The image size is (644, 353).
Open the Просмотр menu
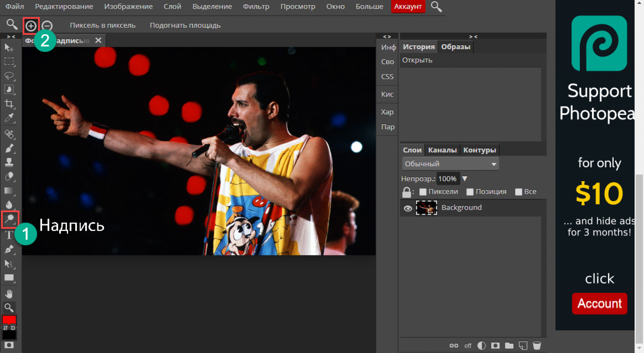pyautogui.click(x=297, y=6)
